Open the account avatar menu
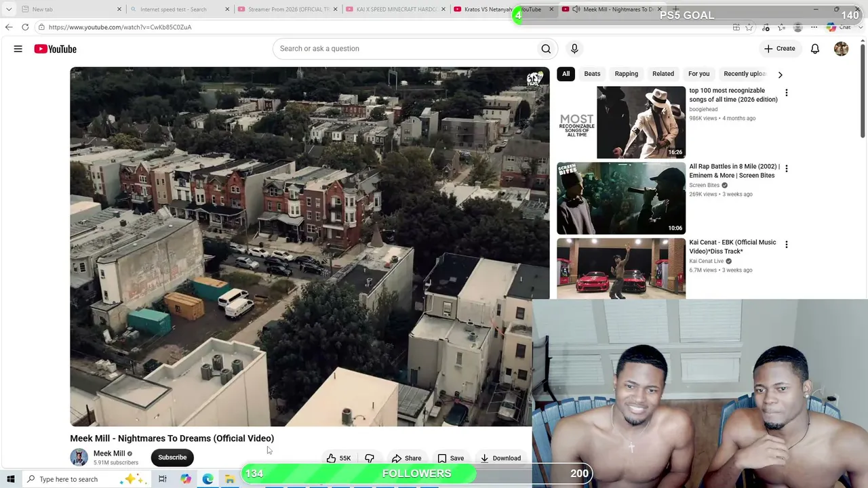The height and width of the screenshot is (488, 868). pos(841,49)
